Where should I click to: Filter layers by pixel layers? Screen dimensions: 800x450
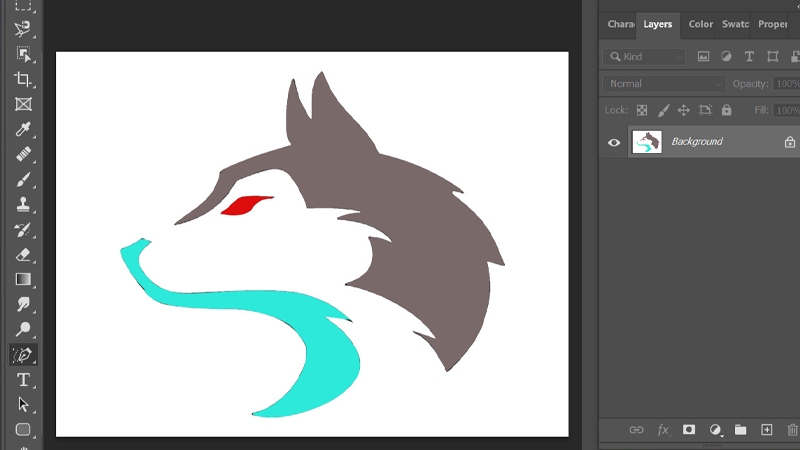coord(703,57)
